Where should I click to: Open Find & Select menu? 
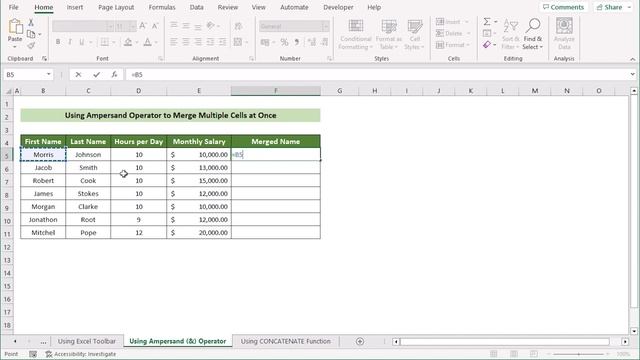533,35
